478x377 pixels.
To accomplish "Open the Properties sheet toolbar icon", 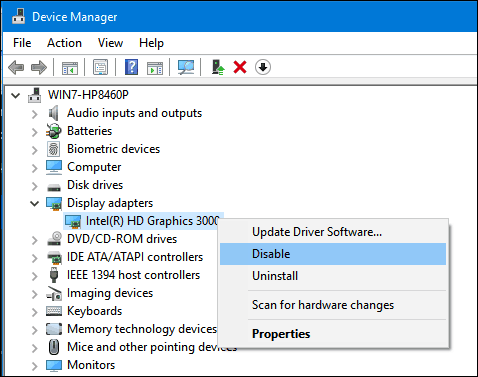I will pos(100,67).
